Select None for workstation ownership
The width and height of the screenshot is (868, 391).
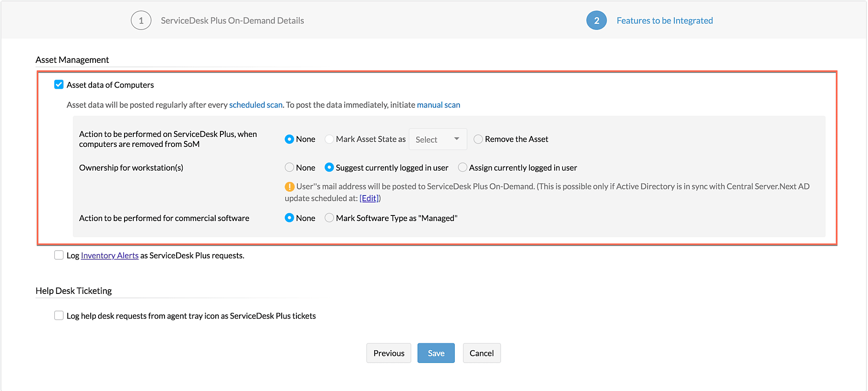[289, 167]
